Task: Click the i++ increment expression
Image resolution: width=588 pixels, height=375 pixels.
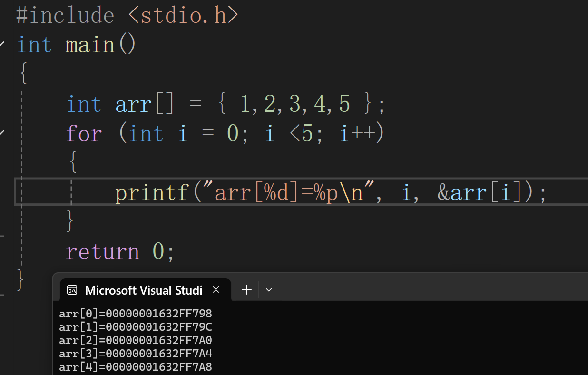Action: pos(357,134)
